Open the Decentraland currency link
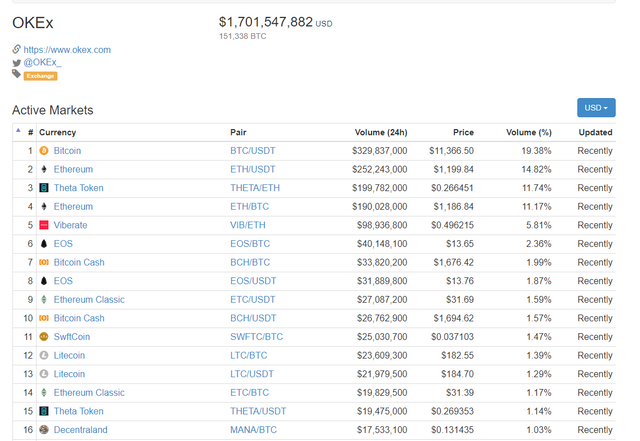 point(80,430)
